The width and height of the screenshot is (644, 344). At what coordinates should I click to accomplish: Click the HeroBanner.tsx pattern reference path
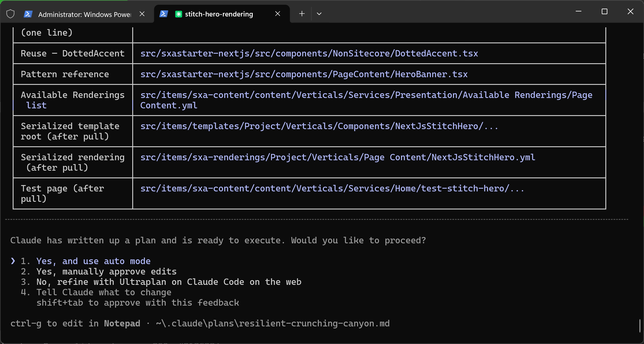pos(304,74)
